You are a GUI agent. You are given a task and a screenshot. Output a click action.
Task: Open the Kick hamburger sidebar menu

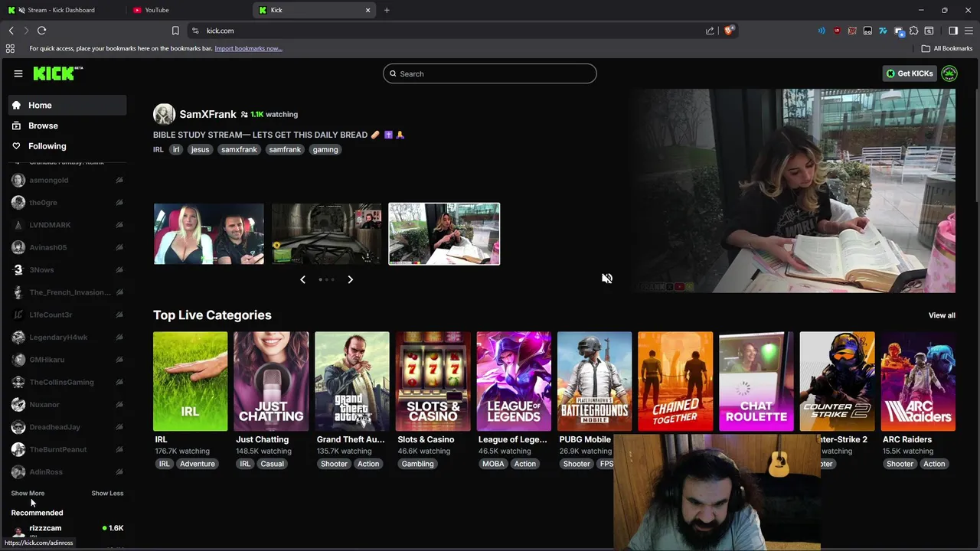[x=18, y=73]
